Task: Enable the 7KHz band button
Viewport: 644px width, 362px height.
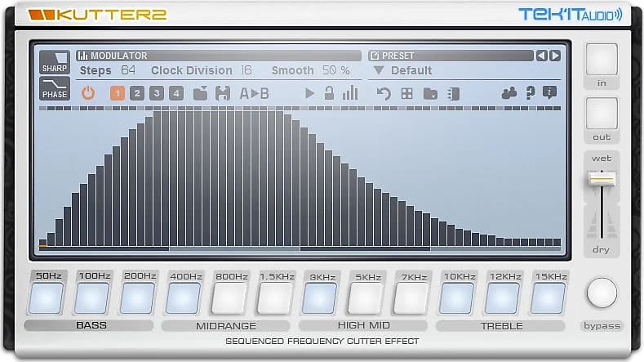Action: click(411, 297)
